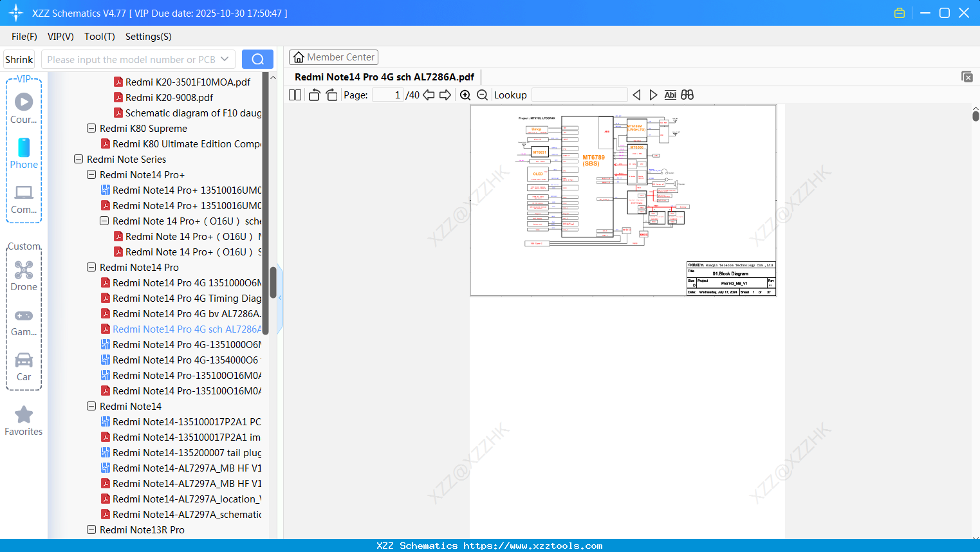Image resolution: width=980 pixels, height=552 pixels.
Task: Select the Redmi Note14 Pro 4G sch AL7286A.pdf tab
Action: 384,77
